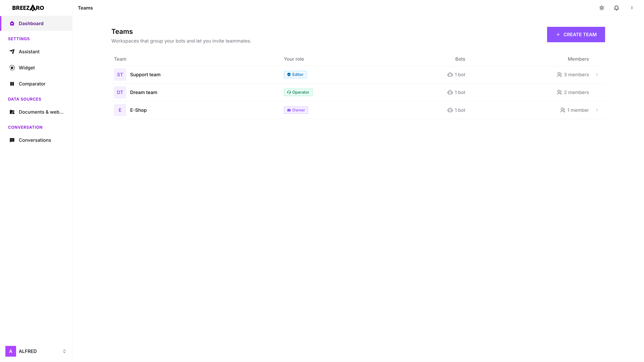Click the bot icon in E-Shop row
644x362 pixels.
[450, 110]
